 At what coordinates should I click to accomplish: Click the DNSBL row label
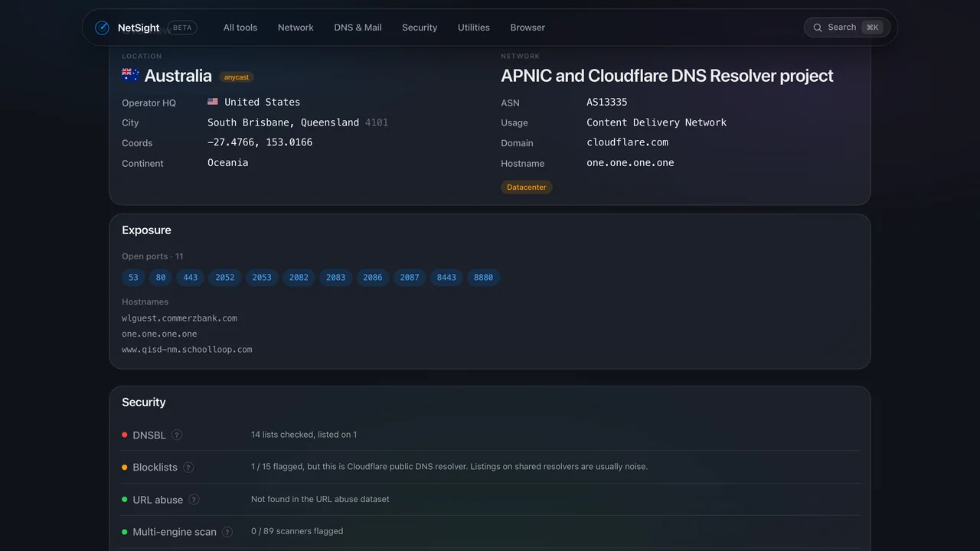(149, 435)
